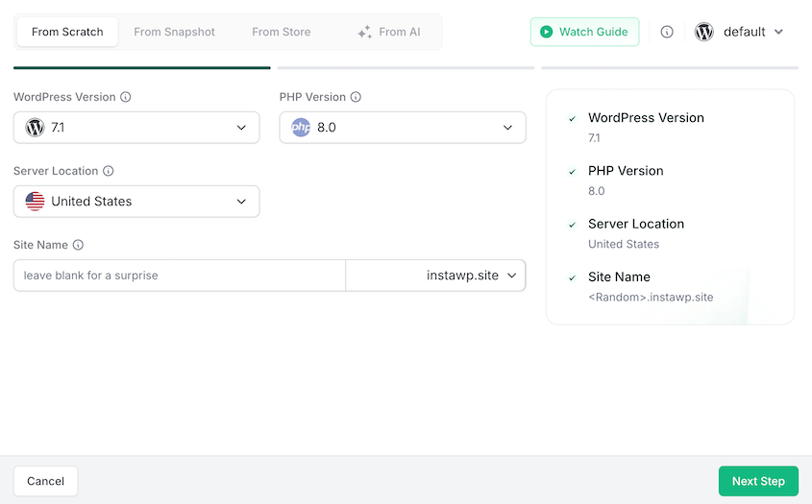Screen dimensions: 812x504
Task: Click info icon beside Site Name label
Action: (x=78, y=245)
